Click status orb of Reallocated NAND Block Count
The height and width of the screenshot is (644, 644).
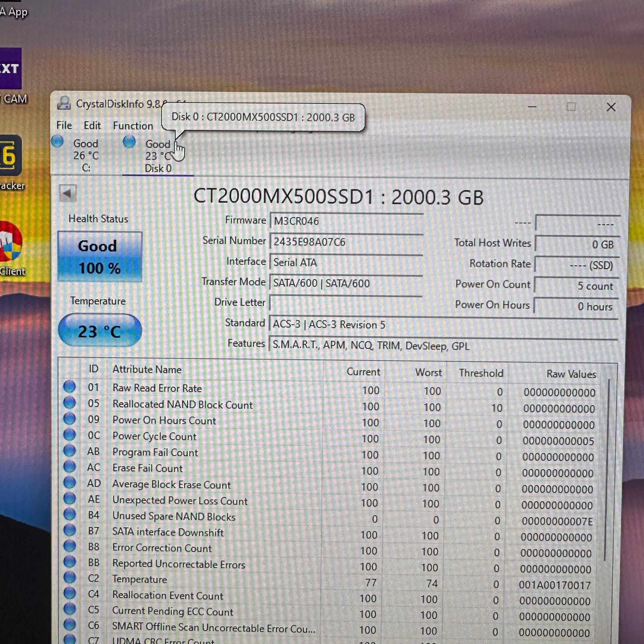coord(69,403)
